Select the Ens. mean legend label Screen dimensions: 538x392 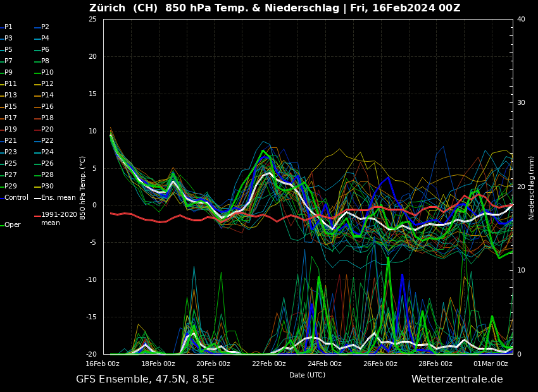[x=58, y=197]
